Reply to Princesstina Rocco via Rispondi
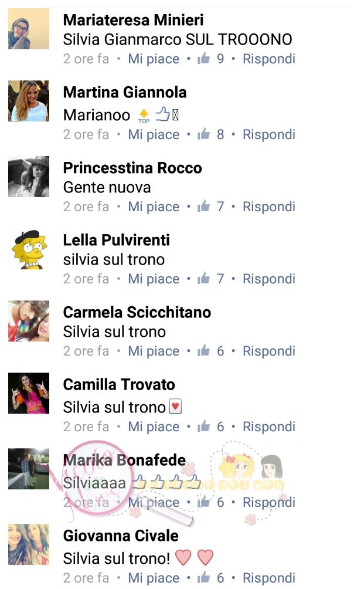364x589 pixels. coord(269,207)
